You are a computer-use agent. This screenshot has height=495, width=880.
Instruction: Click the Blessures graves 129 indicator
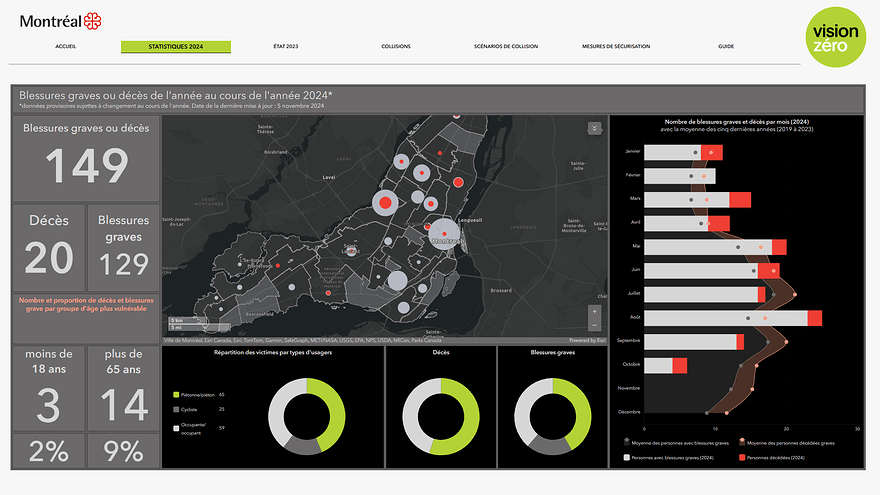point(123,248)
